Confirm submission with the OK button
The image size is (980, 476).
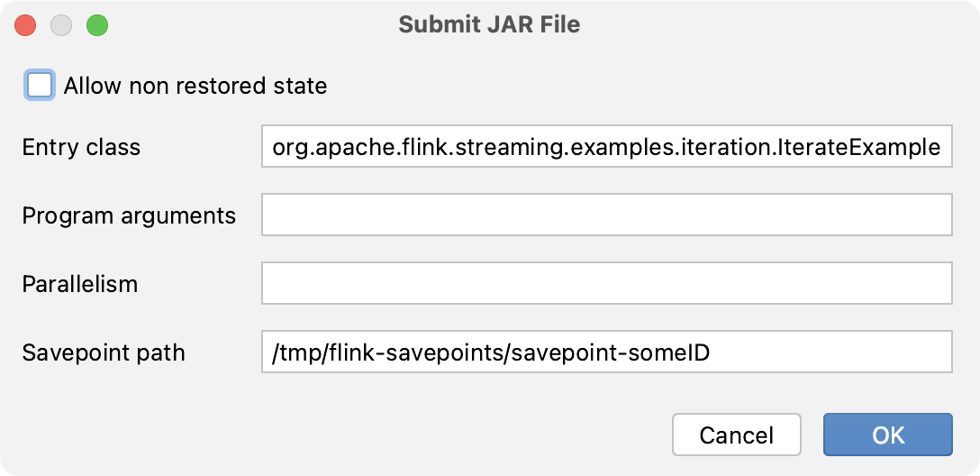point(887,435)
